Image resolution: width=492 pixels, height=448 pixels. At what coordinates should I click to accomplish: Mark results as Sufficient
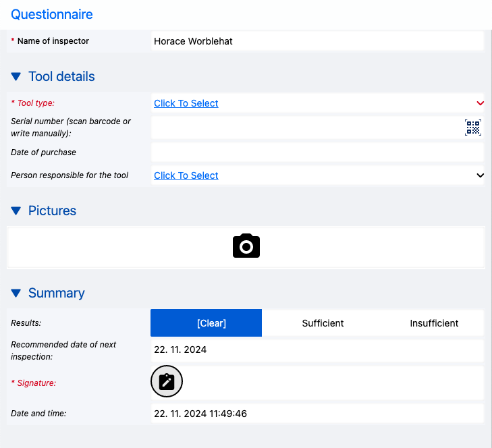tap(323, 323)
